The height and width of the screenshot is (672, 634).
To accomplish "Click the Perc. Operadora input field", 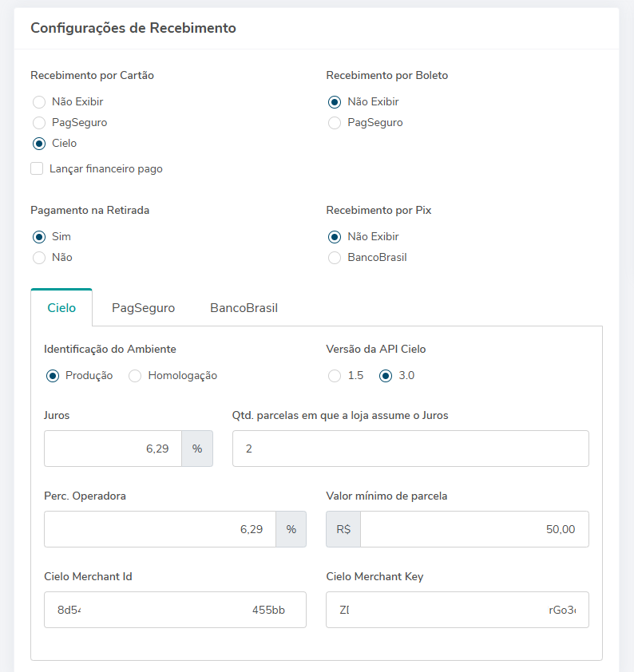I will (x=160, y=529).
